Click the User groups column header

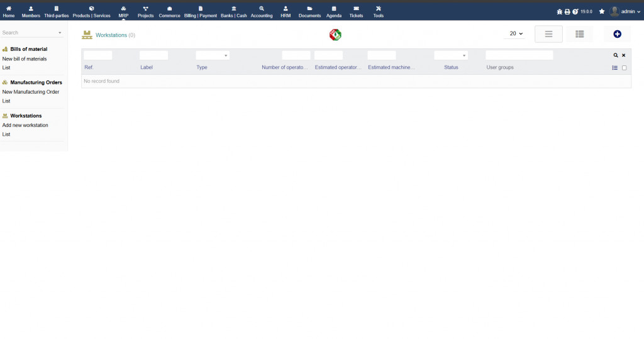pos(500,67)
